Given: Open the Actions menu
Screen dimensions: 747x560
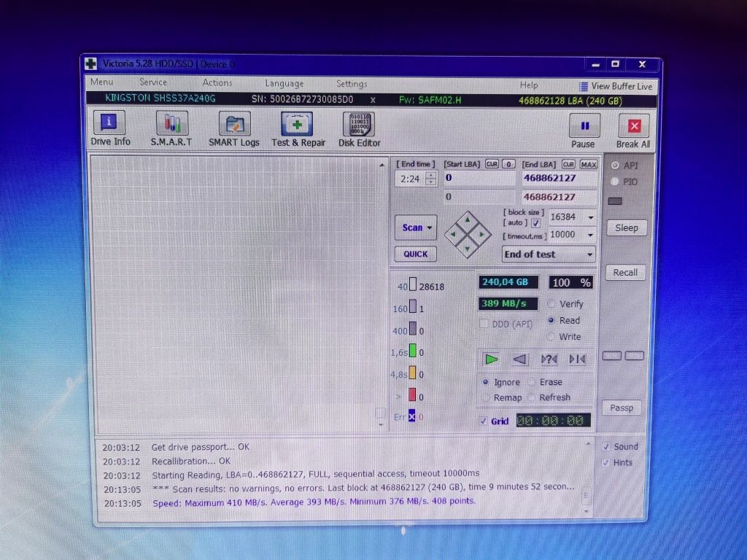Looking at the screenshot, I should (217, 82).
